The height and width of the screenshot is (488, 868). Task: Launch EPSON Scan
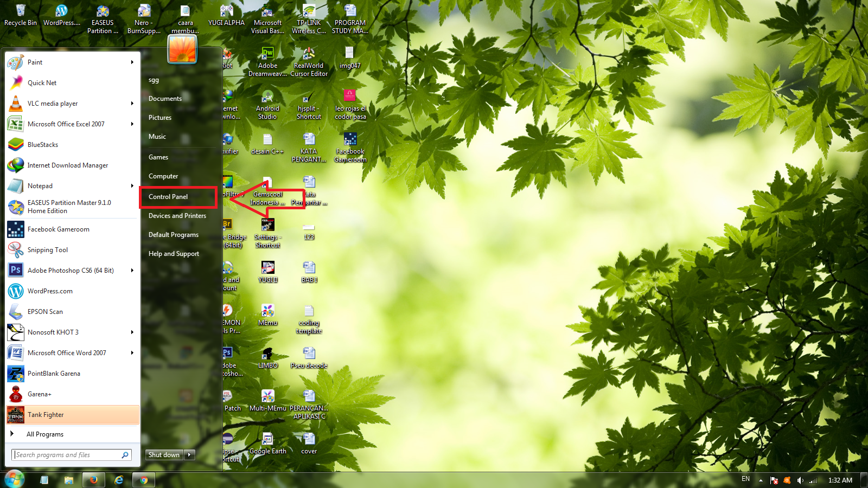(x=73, y=312)
